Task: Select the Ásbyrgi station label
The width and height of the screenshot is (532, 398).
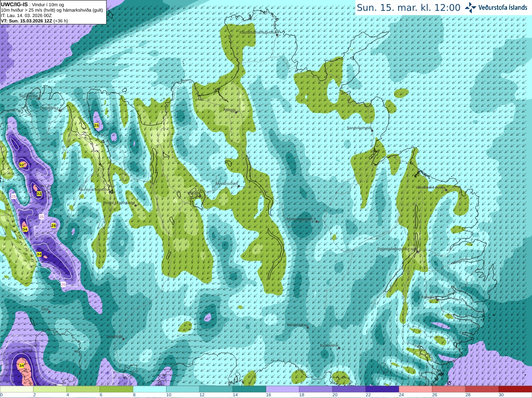Action: click(229, 110)
